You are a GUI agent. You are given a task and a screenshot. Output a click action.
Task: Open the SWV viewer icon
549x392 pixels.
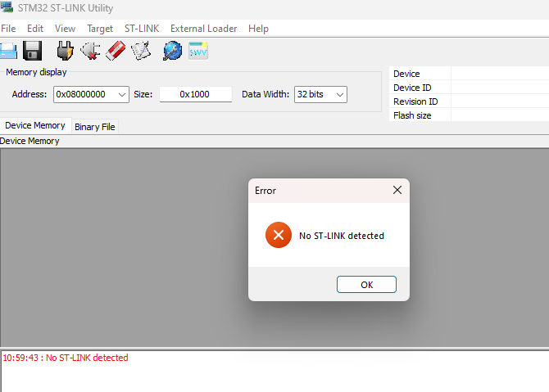click(x=198, y=51)
